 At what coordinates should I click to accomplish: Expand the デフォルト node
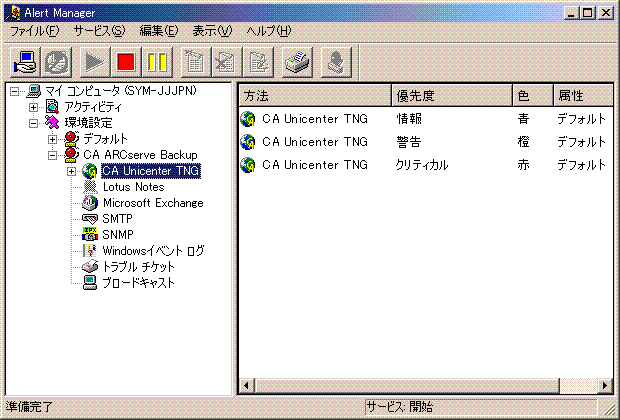(52, 139)
